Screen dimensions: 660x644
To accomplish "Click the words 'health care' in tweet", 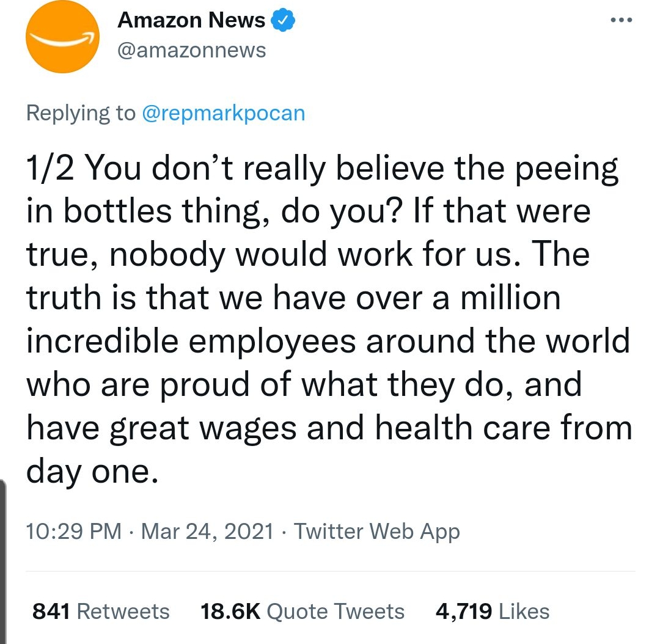I will tap(463, 428).
